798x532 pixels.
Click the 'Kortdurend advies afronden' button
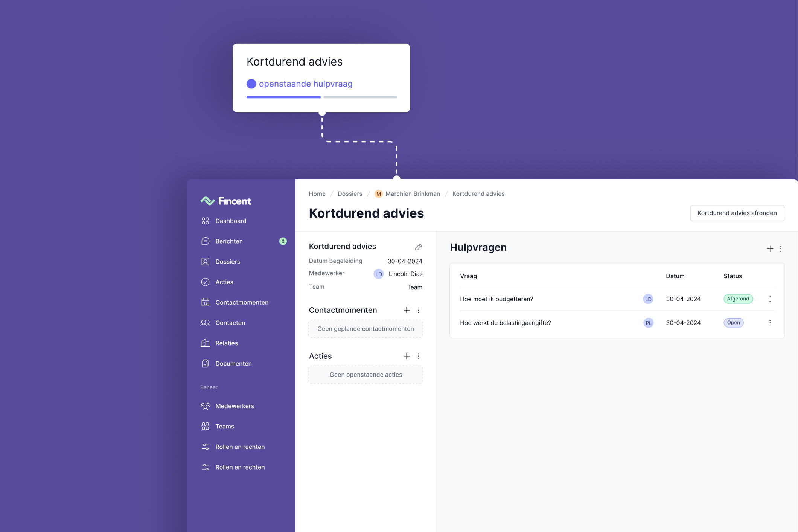point(737,213)
